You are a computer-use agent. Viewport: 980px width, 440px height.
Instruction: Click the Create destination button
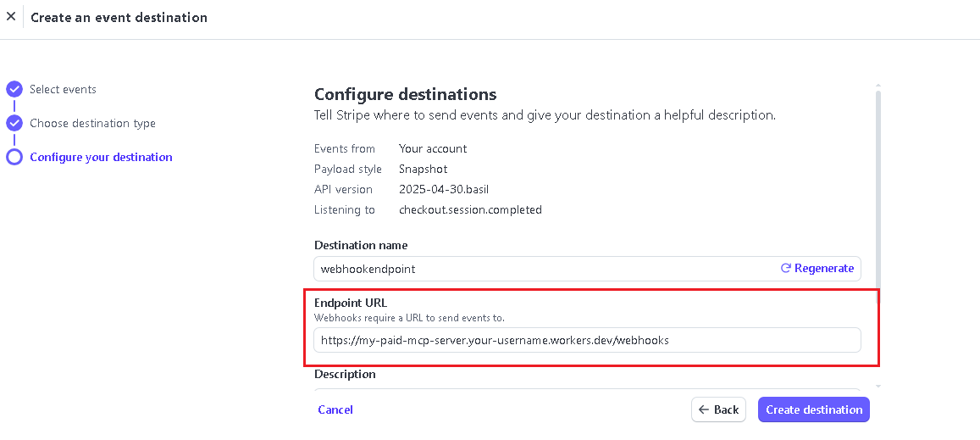(x=813, y=409)
